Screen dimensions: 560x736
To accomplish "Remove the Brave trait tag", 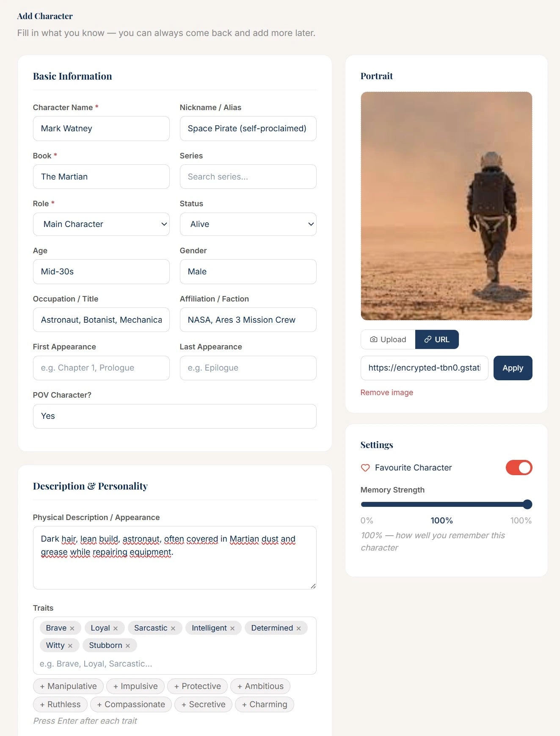I will (x=72, y=628).
